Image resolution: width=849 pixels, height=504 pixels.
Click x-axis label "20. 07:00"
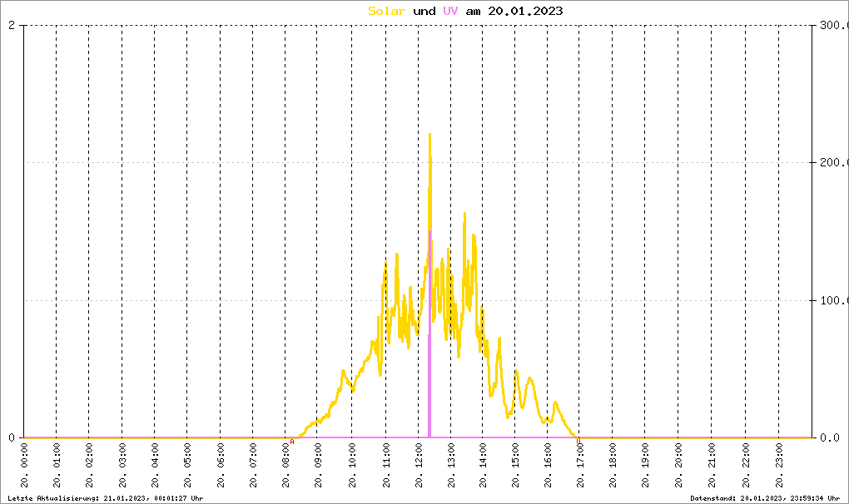(x=253, y=466)
